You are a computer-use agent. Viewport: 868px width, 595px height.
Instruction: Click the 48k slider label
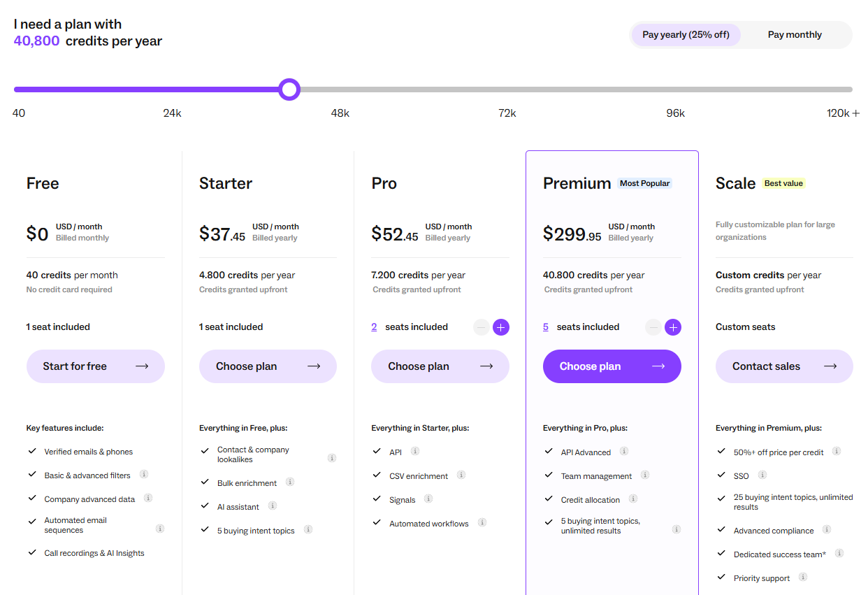pos(340,113)
